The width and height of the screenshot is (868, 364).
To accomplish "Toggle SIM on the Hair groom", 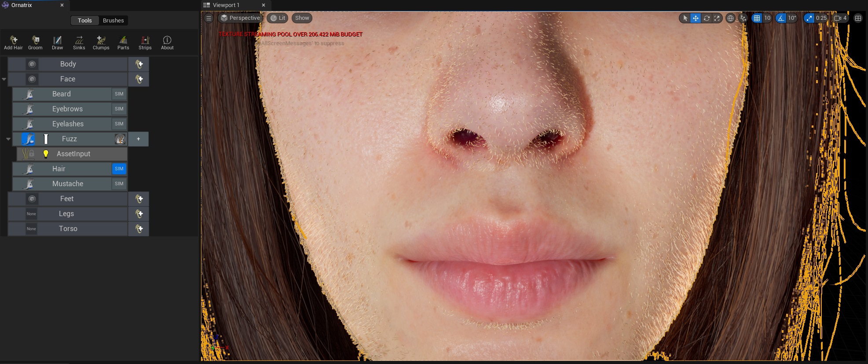I will pos(119,169).
